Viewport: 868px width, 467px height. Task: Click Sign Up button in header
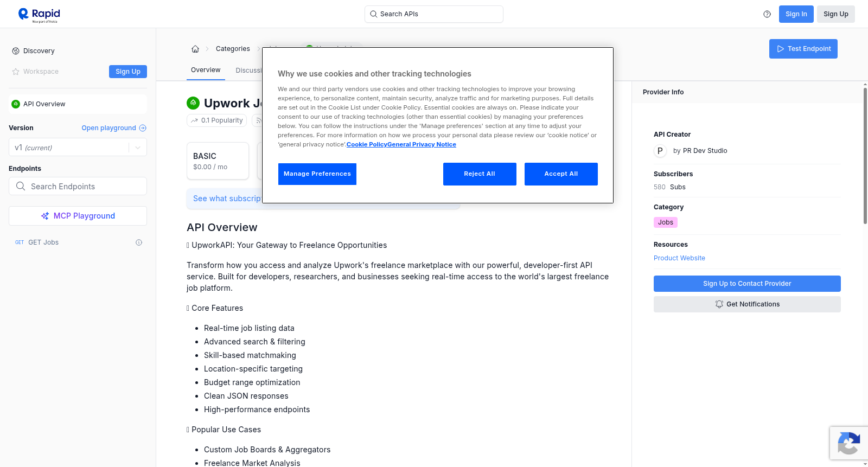point(835,14)
